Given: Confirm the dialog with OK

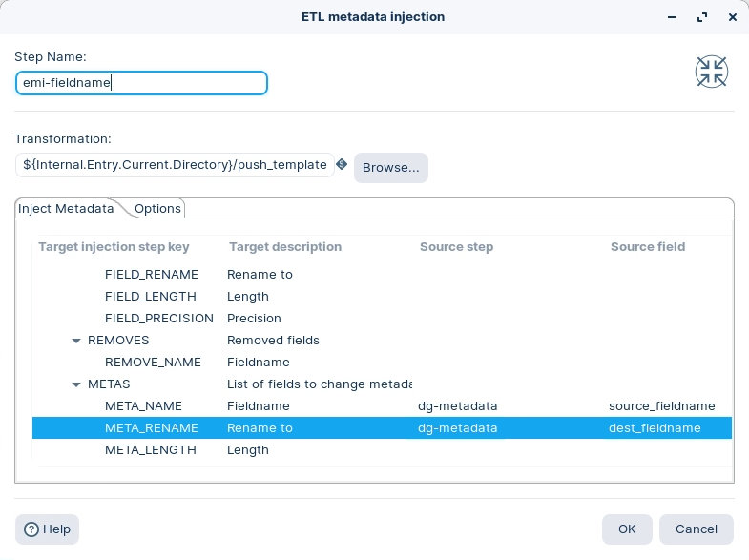Looking at the screenshot, I should [x=627, y=529].
